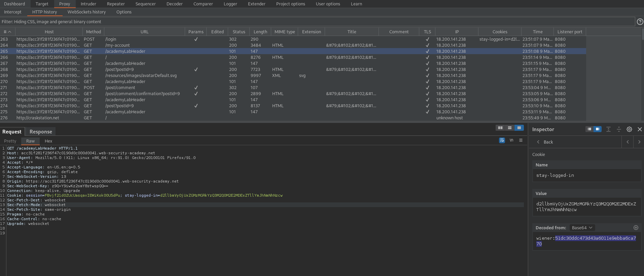Open the filter help question mark icon

point(640,22)
